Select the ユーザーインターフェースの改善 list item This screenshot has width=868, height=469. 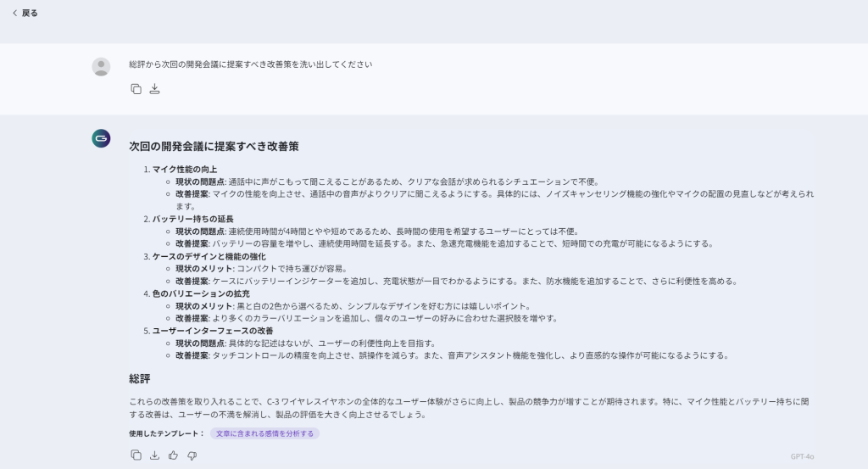[213, 331]
